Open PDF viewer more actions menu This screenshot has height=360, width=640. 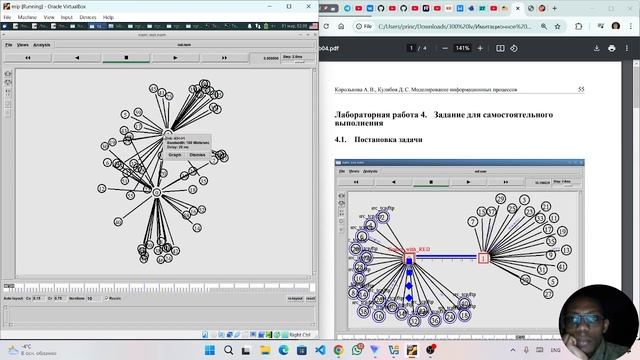[x=627, y=48]
